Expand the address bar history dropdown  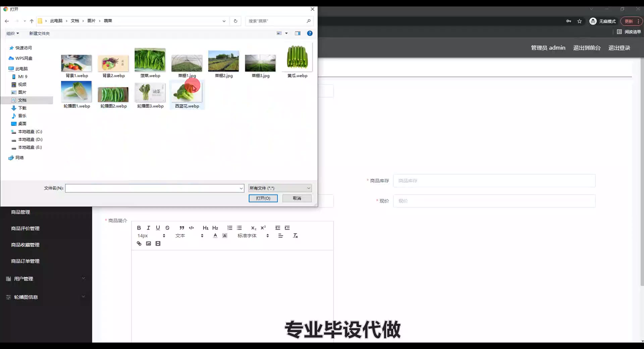(224, 21)
